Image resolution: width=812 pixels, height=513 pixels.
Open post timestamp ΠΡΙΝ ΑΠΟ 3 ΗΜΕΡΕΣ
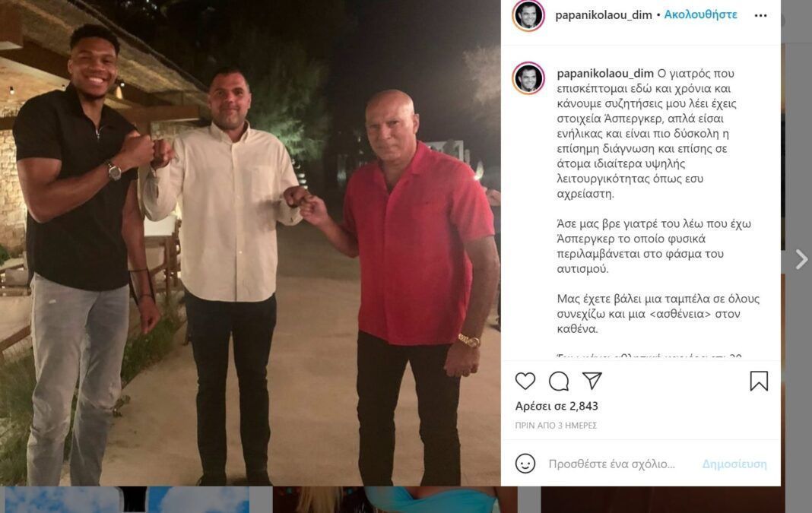(557, 426)
